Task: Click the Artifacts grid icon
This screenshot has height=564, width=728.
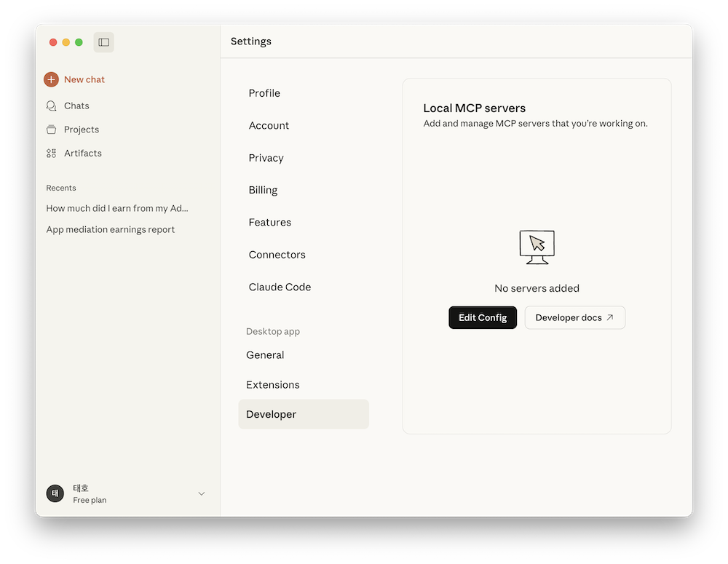Action: (x=51, y=153)
